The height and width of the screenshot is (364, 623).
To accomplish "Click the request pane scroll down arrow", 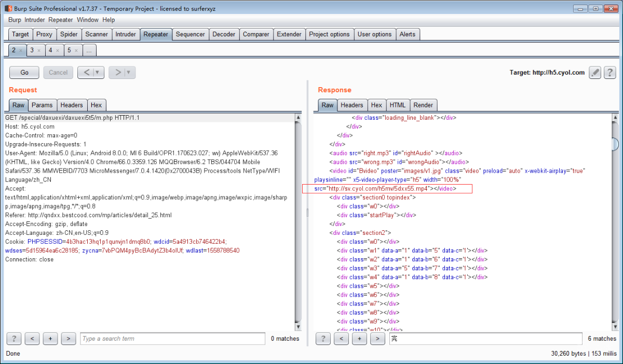I will [298, 327].
